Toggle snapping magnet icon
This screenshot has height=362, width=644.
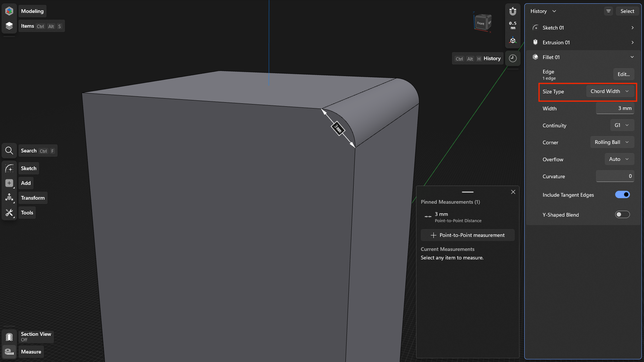513,11
